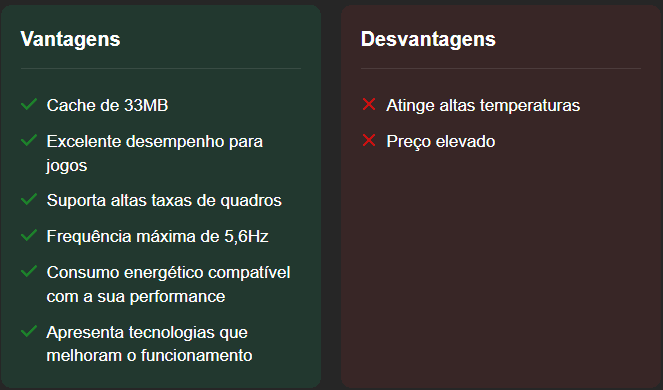Click checkmark next to Excelente desempenho para jogos
Screen dimensions: 663x390
point(29,140)
